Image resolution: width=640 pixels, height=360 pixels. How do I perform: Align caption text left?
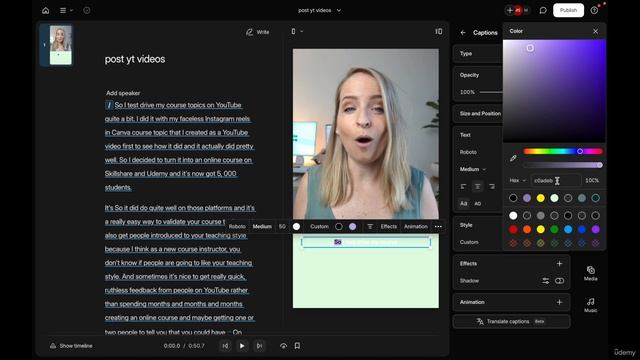[463, 187]
